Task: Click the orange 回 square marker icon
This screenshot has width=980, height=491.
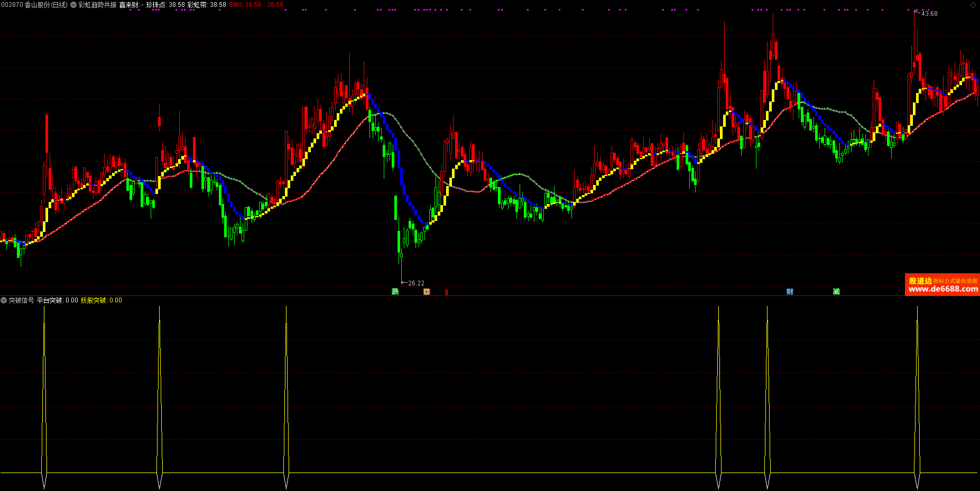Action: [x=427, y=292]
